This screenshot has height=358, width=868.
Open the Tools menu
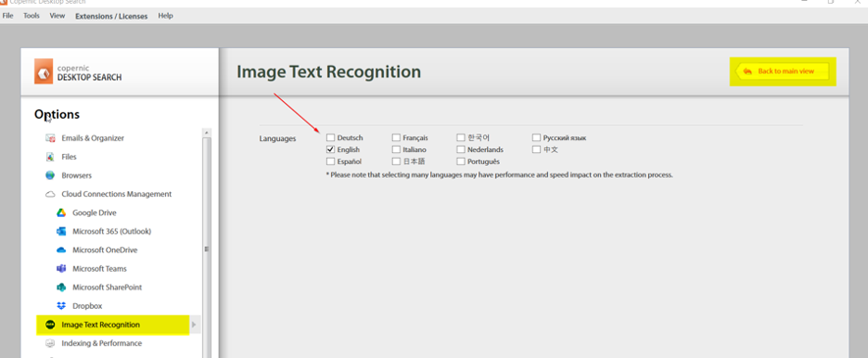pos(32,16)
